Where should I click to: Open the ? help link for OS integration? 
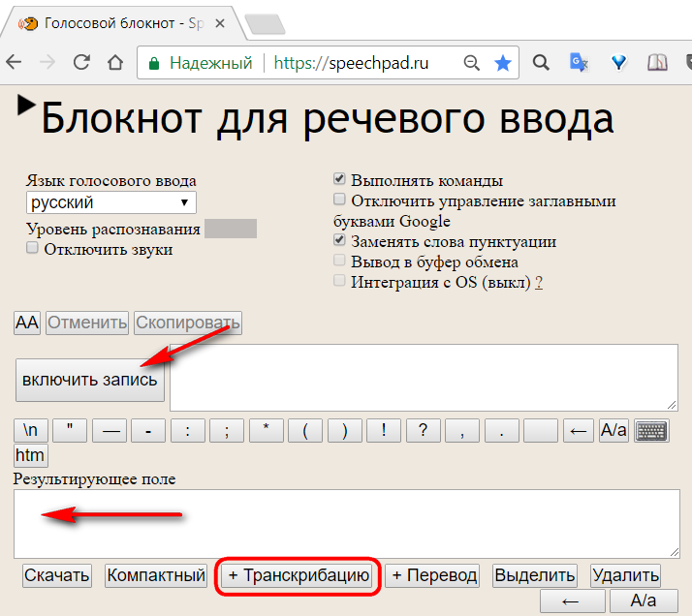[539, 282]
